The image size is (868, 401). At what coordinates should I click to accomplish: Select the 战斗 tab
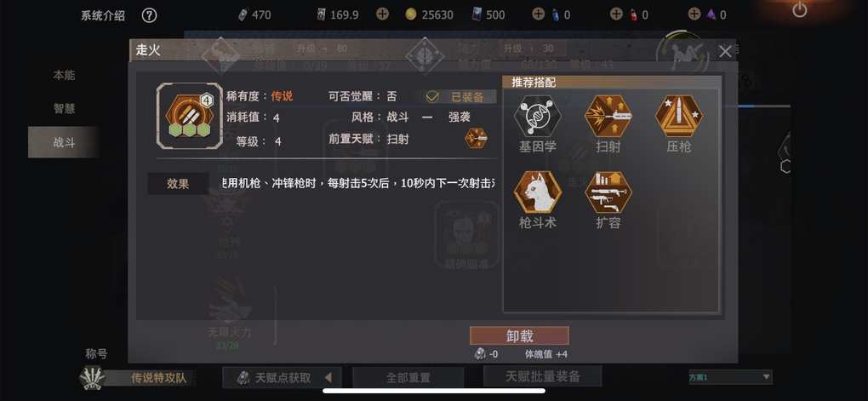point(64,142)
